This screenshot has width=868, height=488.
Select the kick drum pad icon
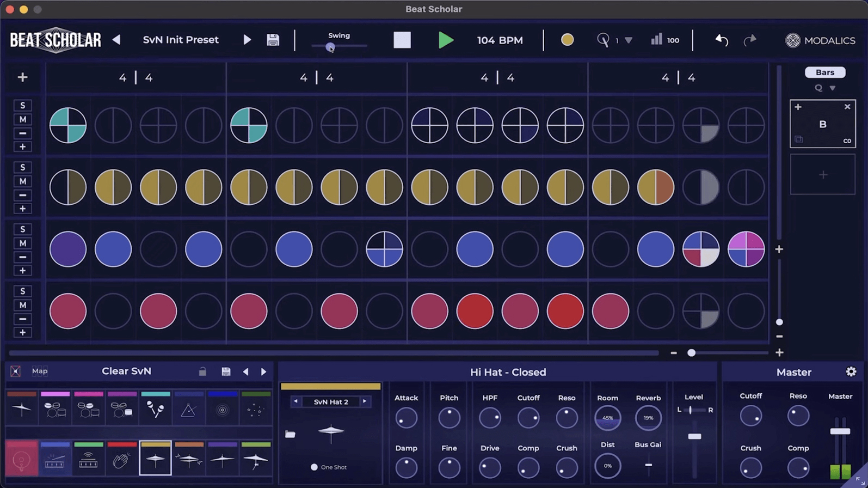[x=22, y=459]
